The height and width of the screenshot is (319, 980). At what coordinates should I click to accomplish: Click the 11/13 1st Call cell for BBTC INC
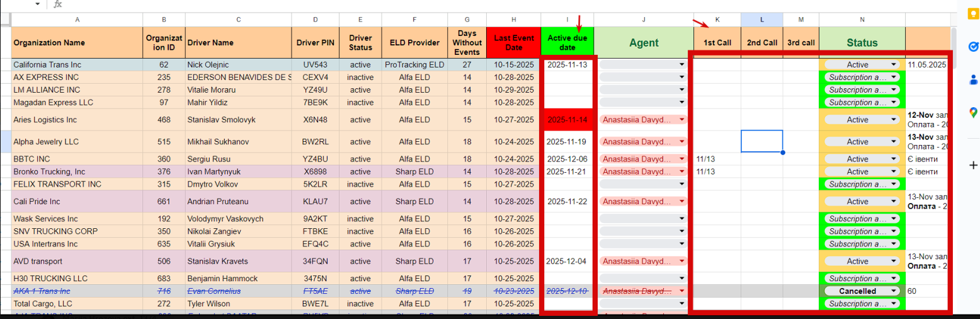pos(717,159)
